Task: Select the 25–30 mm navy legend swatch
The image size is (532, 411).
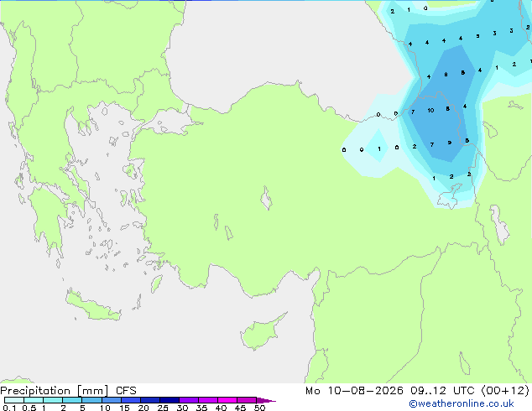Action: (170, 400)
